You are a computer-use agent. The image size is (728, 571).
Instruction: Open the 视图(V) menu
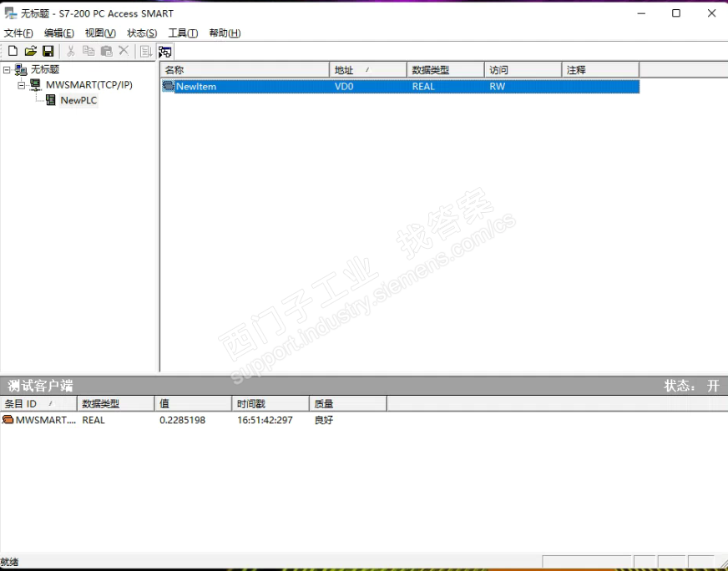coord(100,33)
